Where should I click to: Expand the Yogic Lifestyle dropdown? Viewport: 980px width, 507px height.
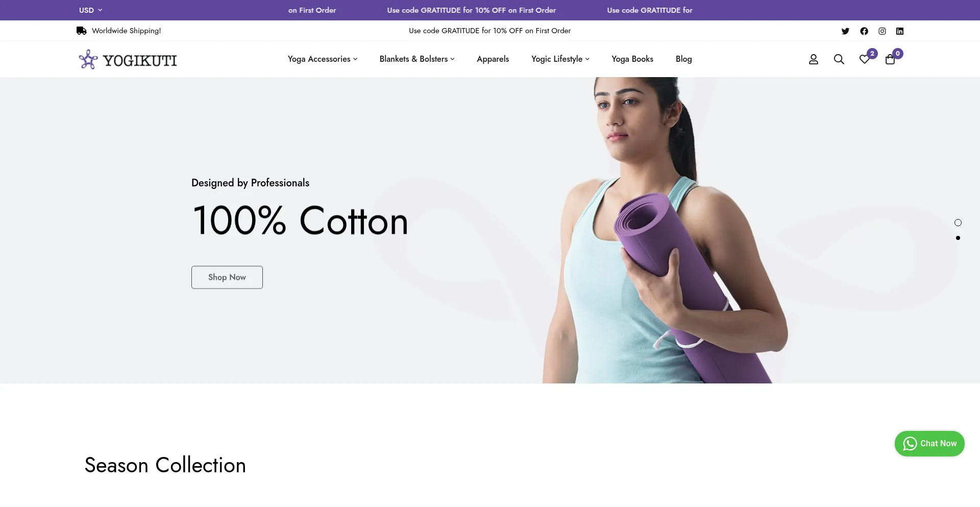(560, 59)
